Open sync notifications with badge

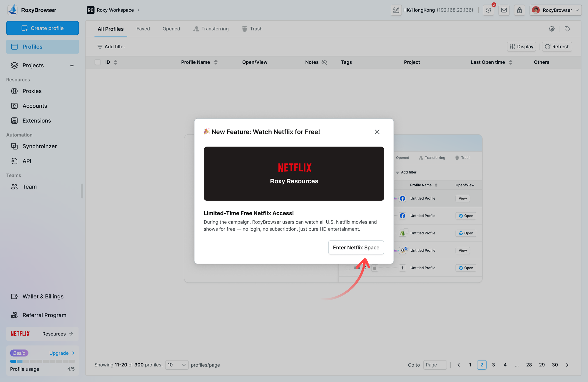click(488, 10)
